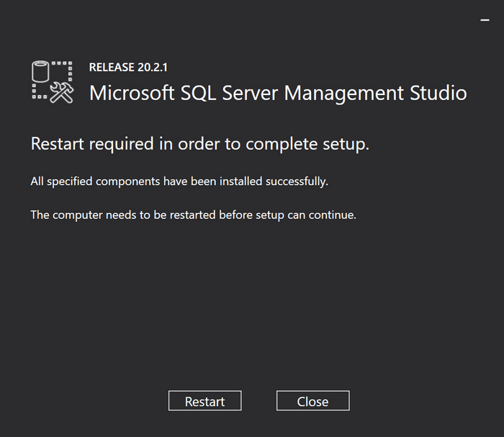Click the Restart required heading text
Image resolution: width=504 pixels, height=437 pixels.
(x=199, y=144)
